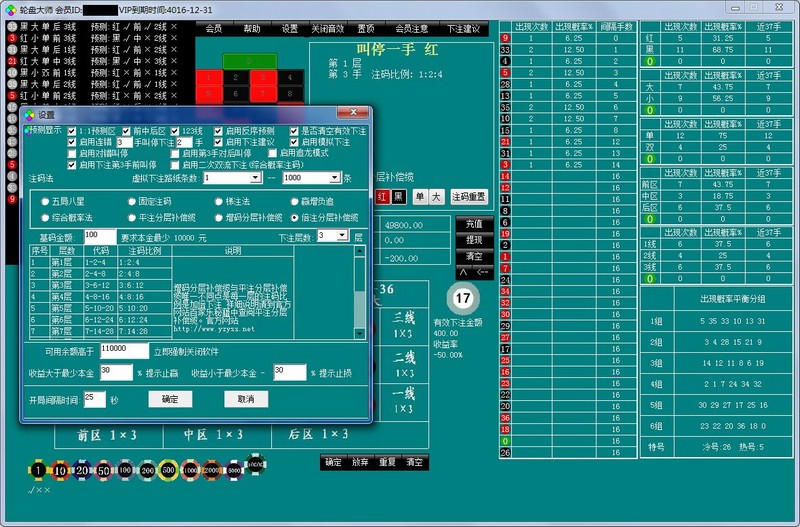Click the 关闭音效 menu item
Screen dimensions: 800x527
pos(327,29)
